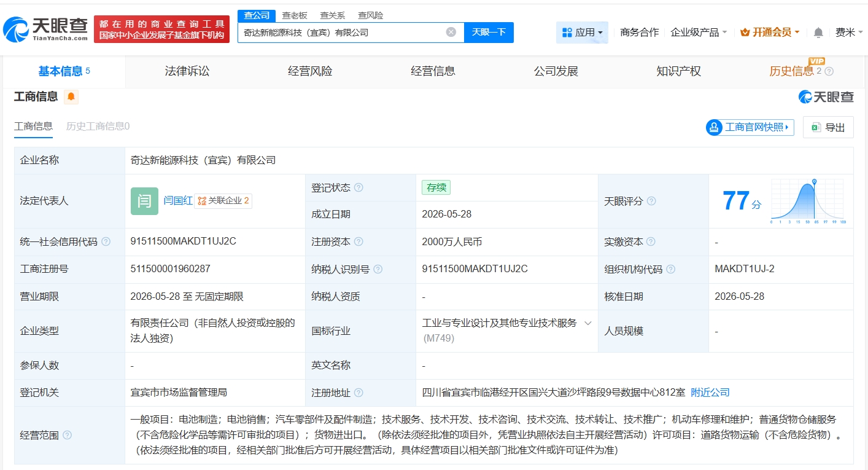View help icon next to 实缴资本
The width and height of the screenshot is (868, 470).
point(651,242)
